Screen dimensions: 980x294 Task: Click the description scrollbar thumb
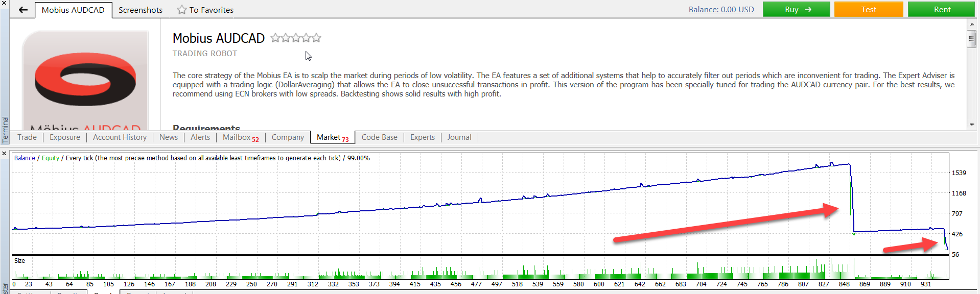tap(971, 39)
